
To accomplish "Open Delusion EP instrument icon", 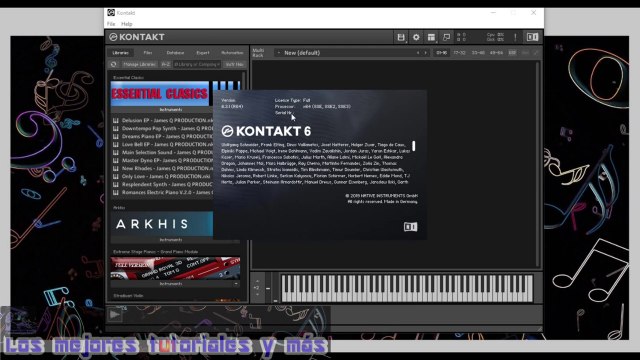I will (x=116, y=120).
